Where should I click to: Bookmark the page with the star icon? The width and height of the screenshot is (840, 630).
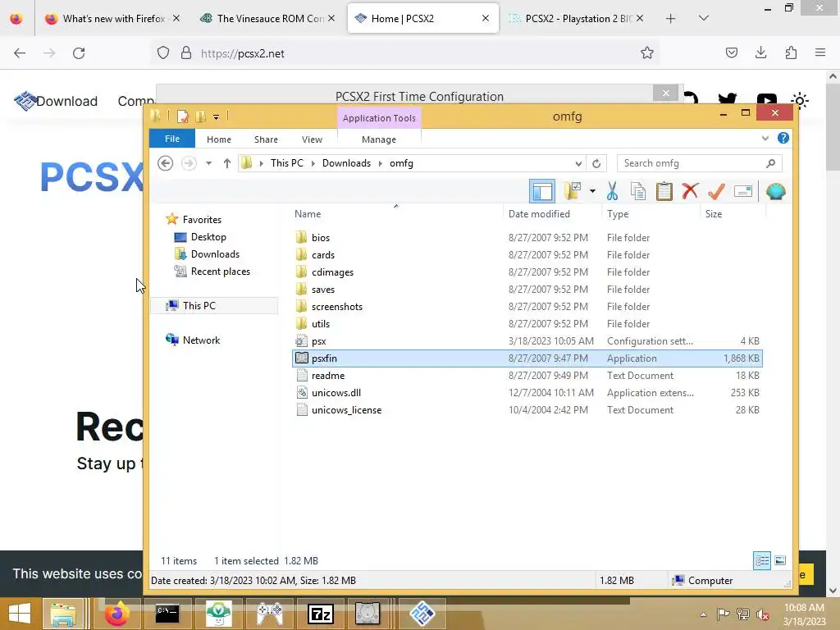[646, 53]
